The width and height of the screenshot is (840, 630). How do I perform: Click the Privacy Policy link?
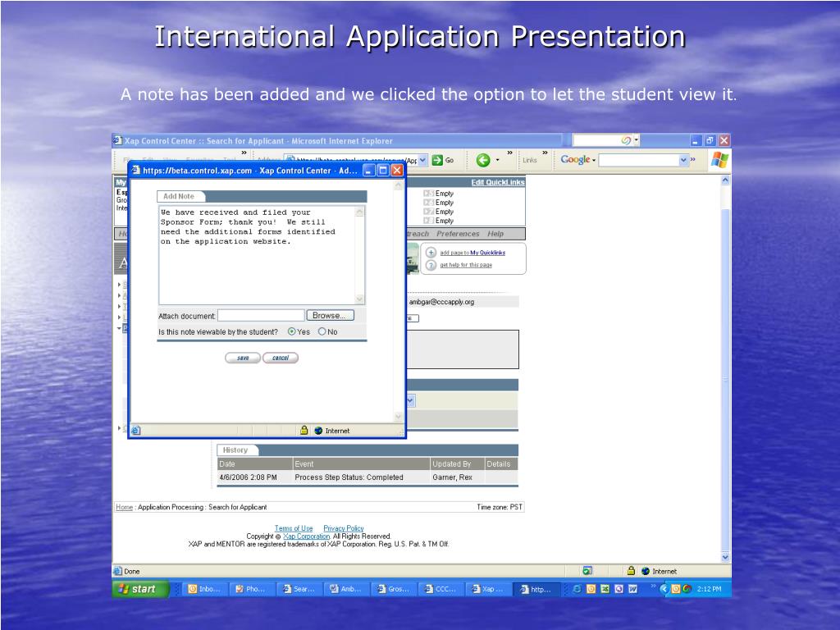[344, 528]
